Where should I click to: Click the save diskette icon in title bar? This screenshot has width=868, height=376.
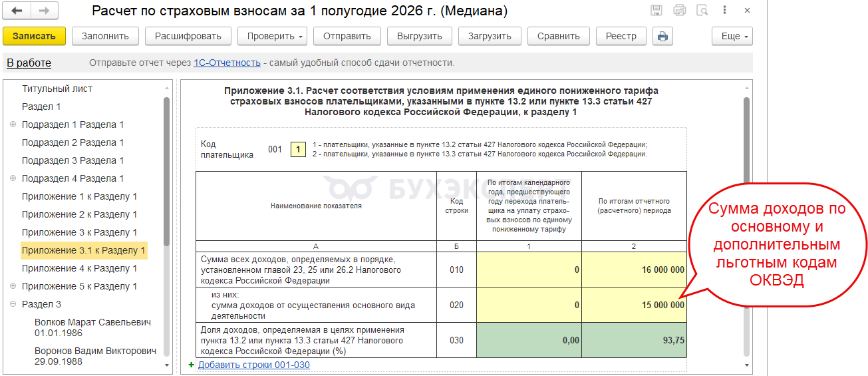pyautogui.click(x=656, y=11)
